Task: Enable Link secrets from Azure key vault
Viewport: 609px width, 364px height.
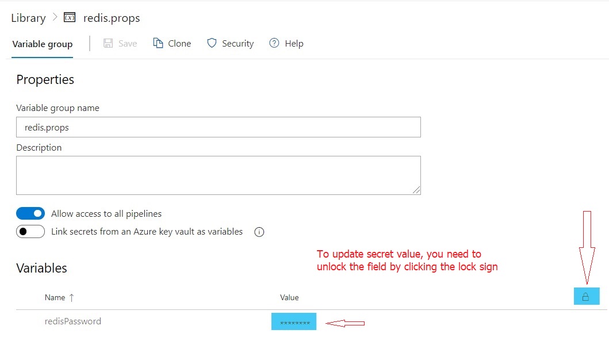Action: point(30,232)
